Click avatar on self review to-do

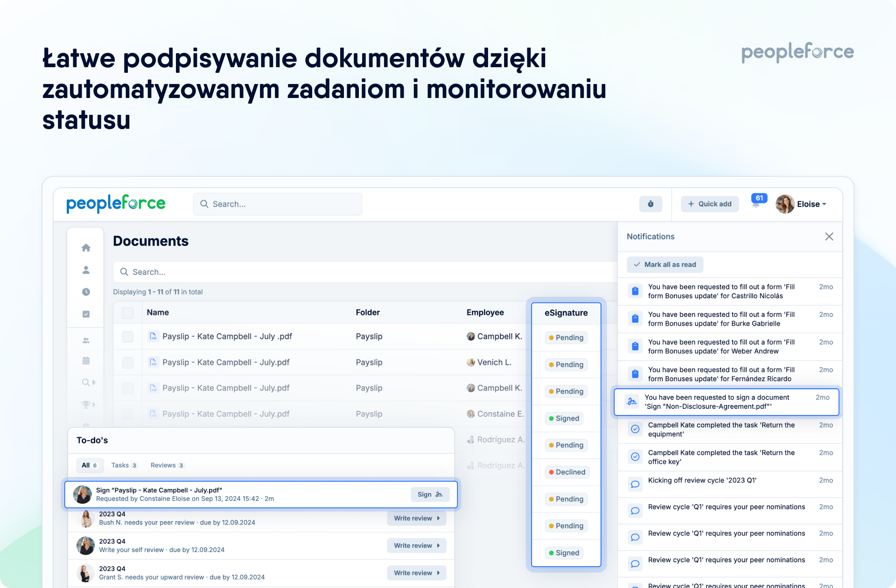86,546
